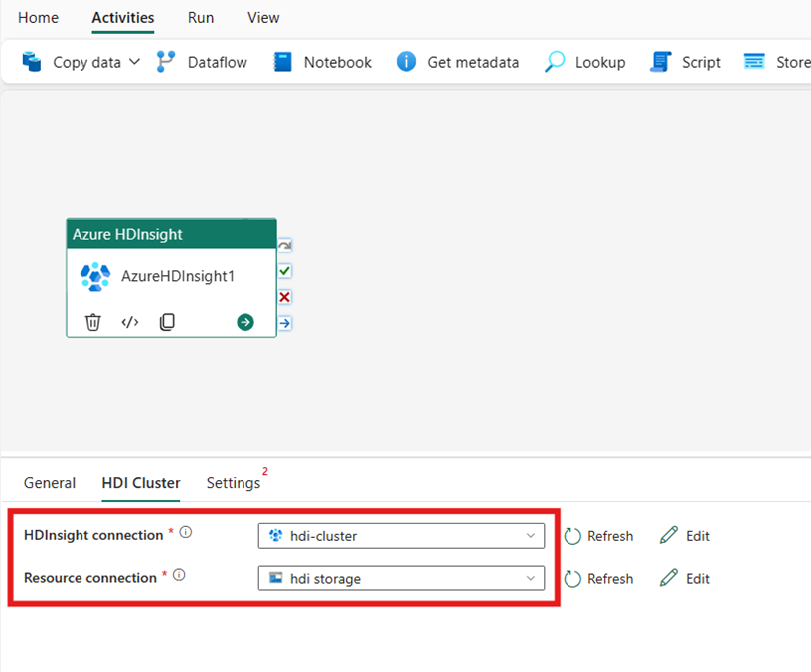Open code view of AzureHDInsight1 activity
This screenshot has width=811, height=672.
(129, 321)
